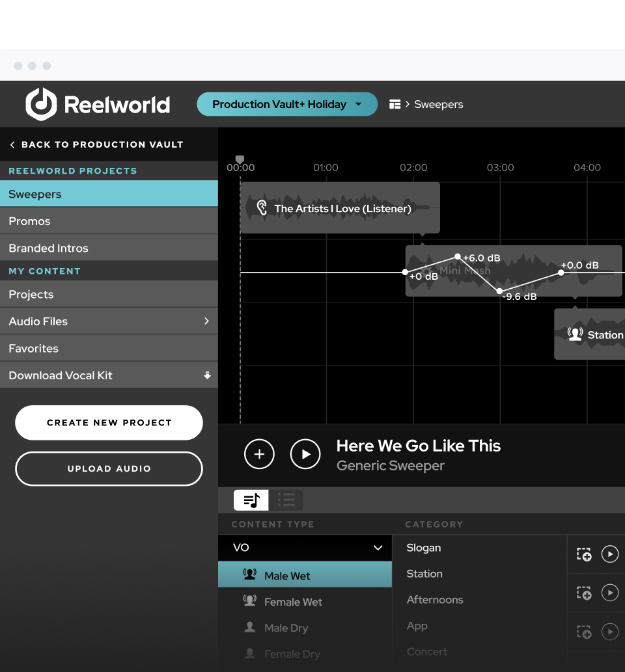Add the Slogan row item to timeline

click(x=584, y=554)
